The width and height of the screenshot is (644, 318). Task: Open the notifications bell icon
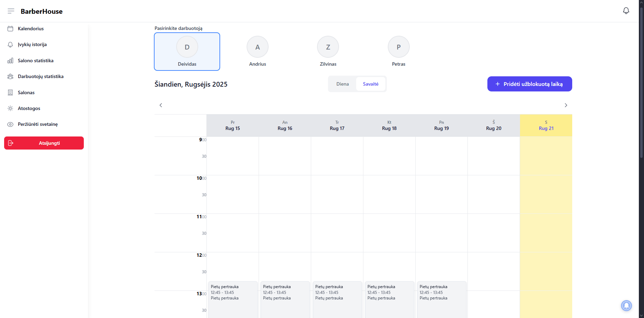[x=626, y=11]
